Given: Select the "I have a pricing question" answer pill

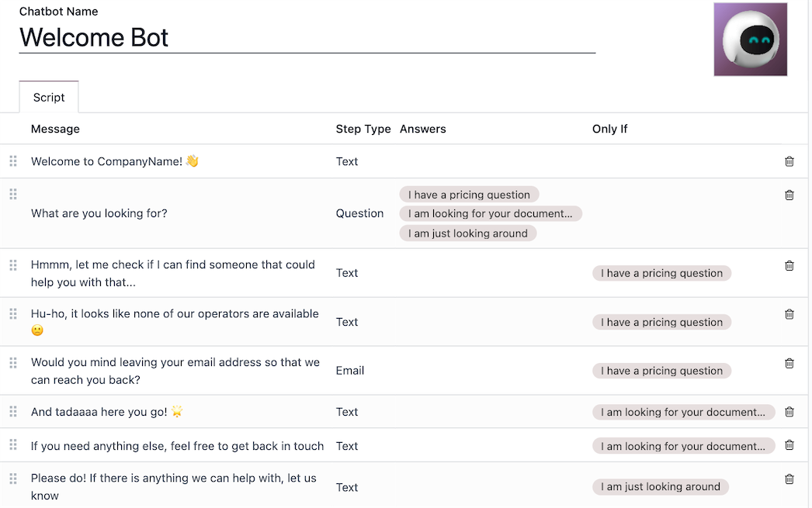Looking at the screenshot, I should point(469,195).
